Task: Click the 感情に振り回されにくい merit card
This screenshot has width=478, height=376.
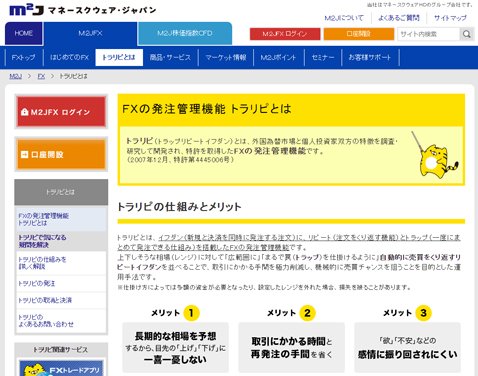Action: click(407, 347)
